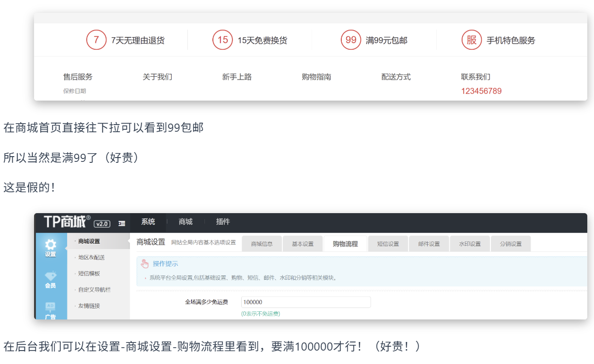This screenshot has height=364, width=594.
Task: Open 自定义导航栏 in the left menu
Action: [x=94, y=290]
